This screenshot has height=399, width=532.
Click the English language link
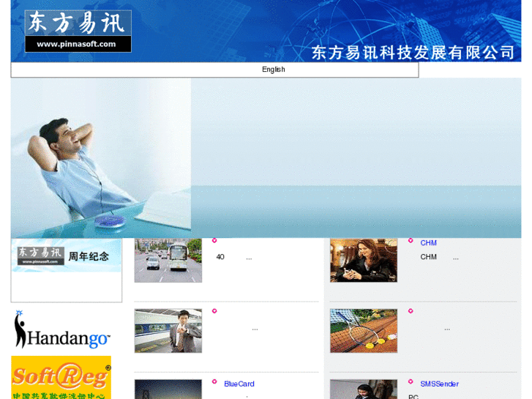point(273,70)
